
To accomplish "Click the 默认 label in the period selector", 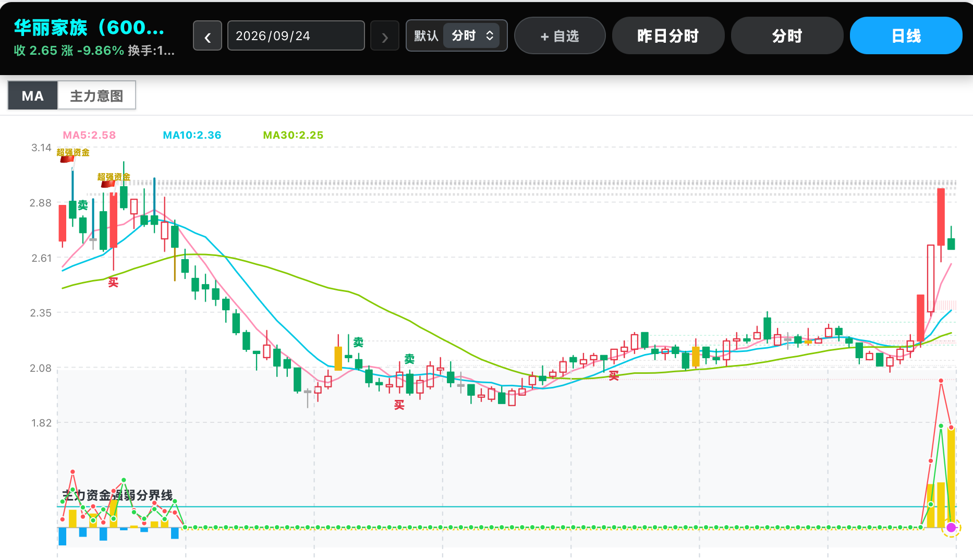I will tap(426, 35).
